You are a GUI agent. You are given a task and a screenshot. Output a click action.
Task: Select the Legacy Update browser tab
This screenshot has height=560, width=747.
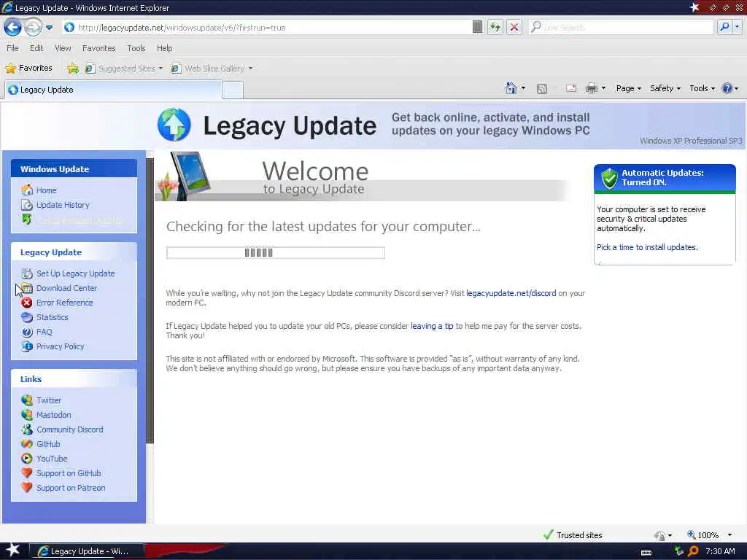tap(113, 90)
